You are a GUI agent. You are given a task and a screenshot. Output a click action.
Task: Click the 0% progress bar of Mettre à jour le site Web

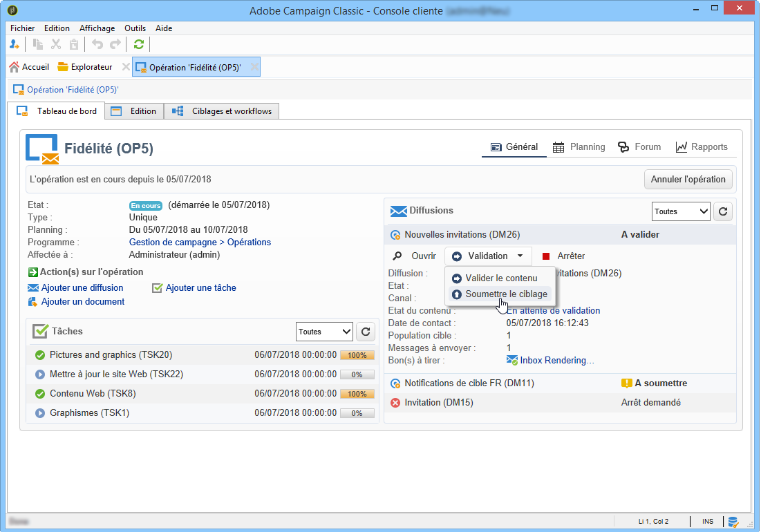(x=357, y=374)
